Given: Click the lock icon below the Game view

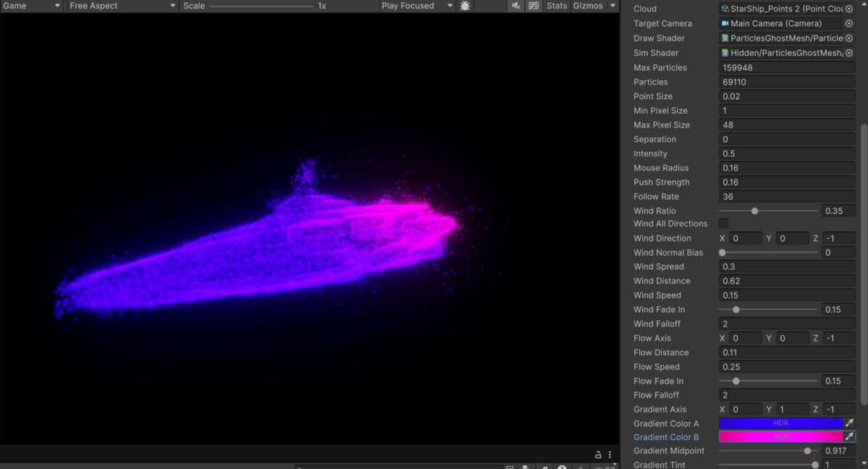Looking at the screenshot, I should coord(598,455).
